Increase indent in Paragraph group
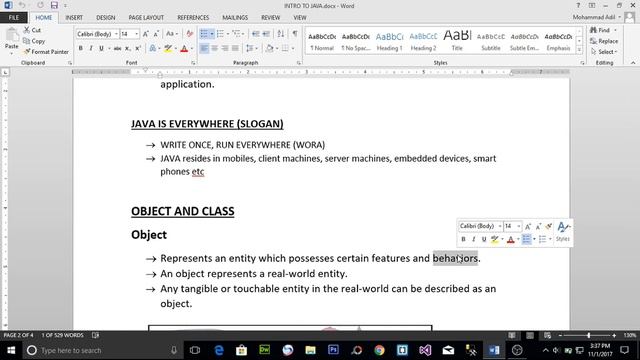 tap(266, 34)
